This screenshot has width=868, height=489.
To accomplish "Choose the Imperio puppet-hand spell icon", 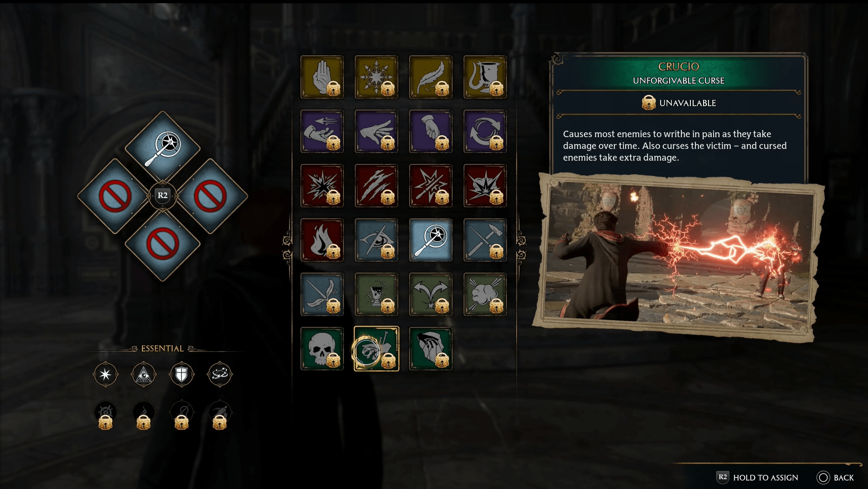I will click(431, 349).
